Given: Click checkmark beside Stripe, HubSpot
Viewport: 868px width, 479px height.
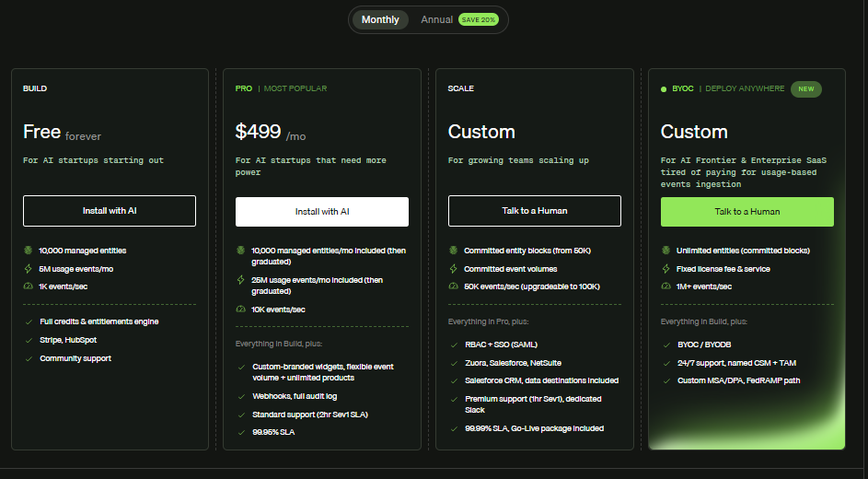Looking at the screenshot, I should click(x=29, y=340).
